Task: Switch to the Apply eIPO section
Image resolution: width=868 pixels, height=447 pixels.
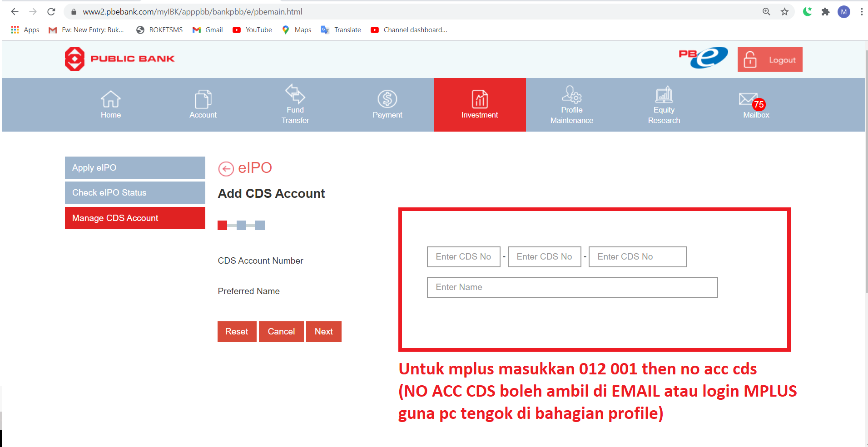Action: point(134,167)
